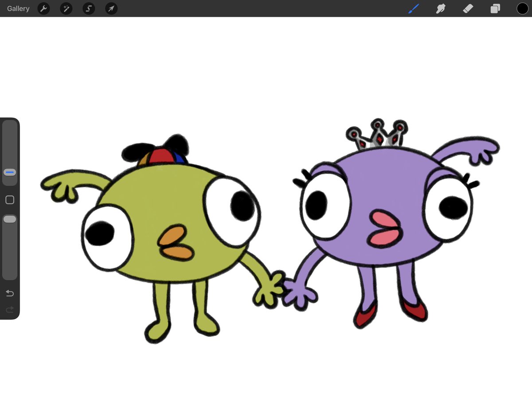
Task: Open the Actions wrench menu
Action: coord(43,8)
